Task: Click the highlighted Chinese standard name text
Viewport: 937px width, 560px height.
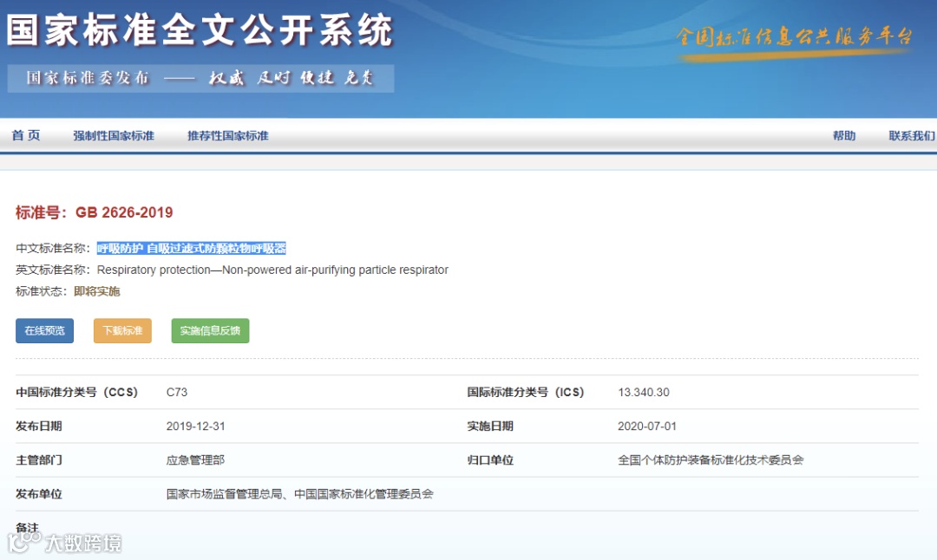Action: click(x=191, y=248)
